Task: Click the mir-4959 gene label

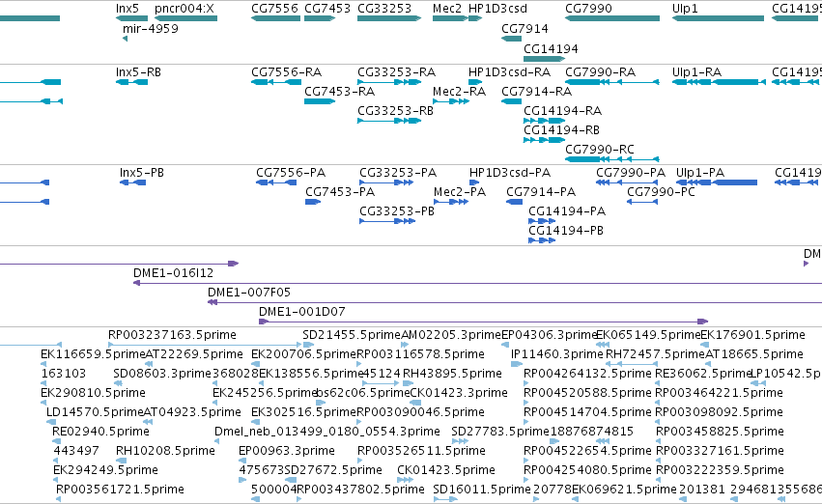Action: [x=151, y=29]
